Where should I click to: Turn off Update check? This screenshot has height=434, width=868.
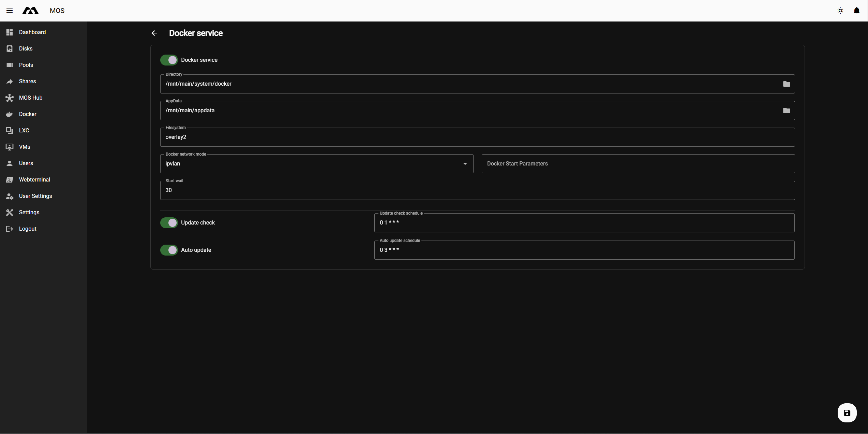(169, 223)
